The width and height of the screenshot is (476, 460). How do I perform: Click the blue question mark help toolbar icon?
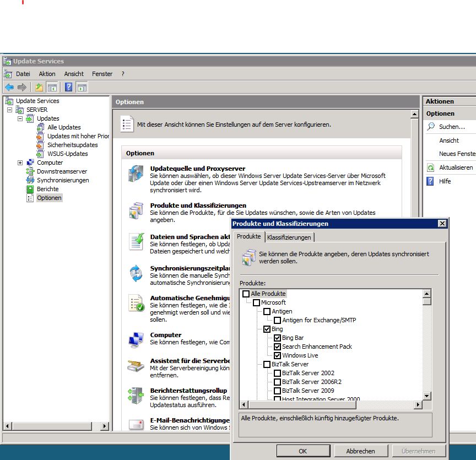point(67,86)
